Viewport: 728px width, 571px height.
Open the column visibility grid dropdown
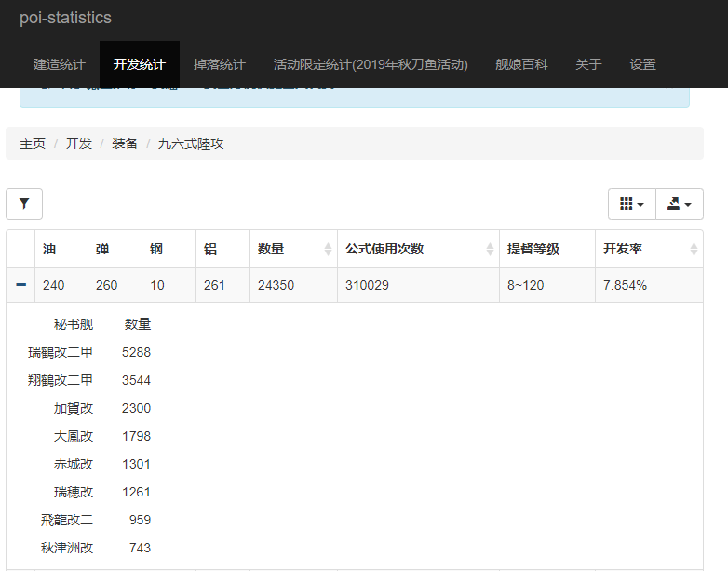coord(631,204)
